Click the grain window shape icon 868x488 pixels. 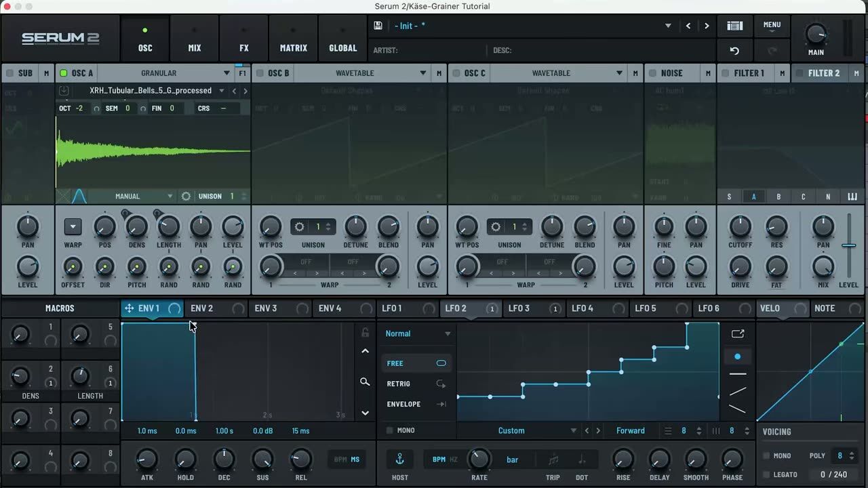[x=79, y=196]
